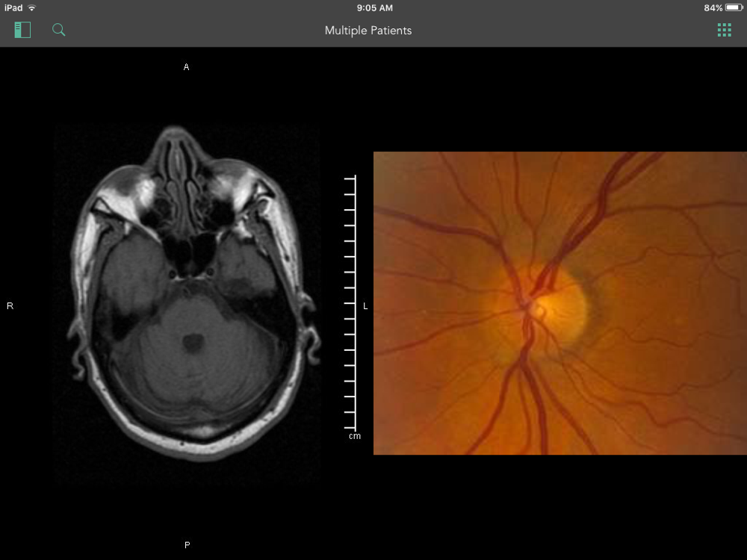
Task: Tap the battery indicator icon
Action: 734,7
